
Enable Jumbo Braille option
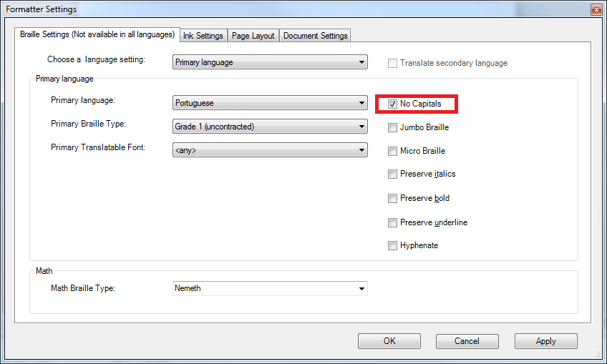(393, 128)
